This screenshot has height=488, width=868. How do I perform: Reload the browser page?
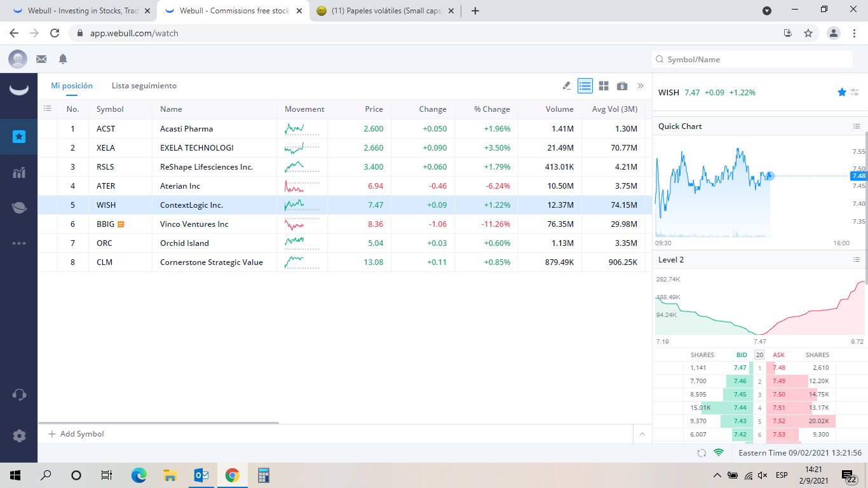point(55,33)
